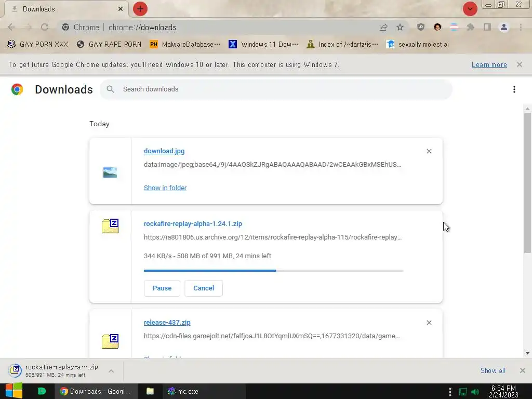
Task: Open a new tab with the red plus button
Action: click(x=140, y=9)
